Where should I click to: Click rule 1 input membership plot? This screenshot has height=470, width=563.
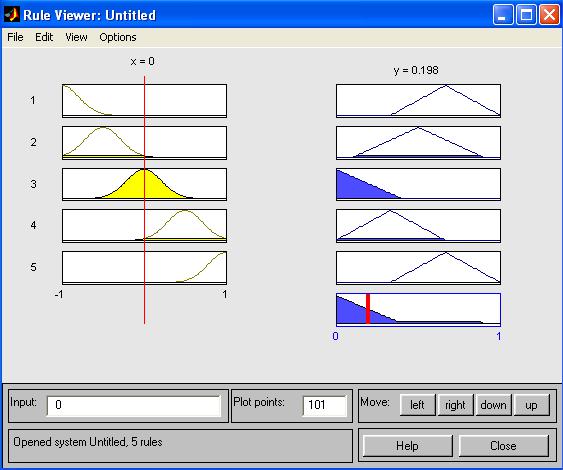(144, 101)
